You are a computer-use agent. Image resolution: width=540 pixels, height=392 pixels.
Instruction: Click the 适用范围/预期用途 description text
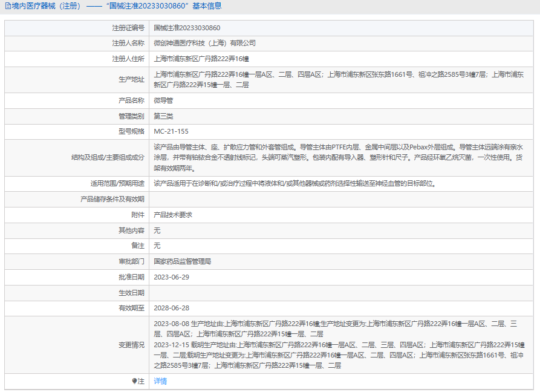294,184
